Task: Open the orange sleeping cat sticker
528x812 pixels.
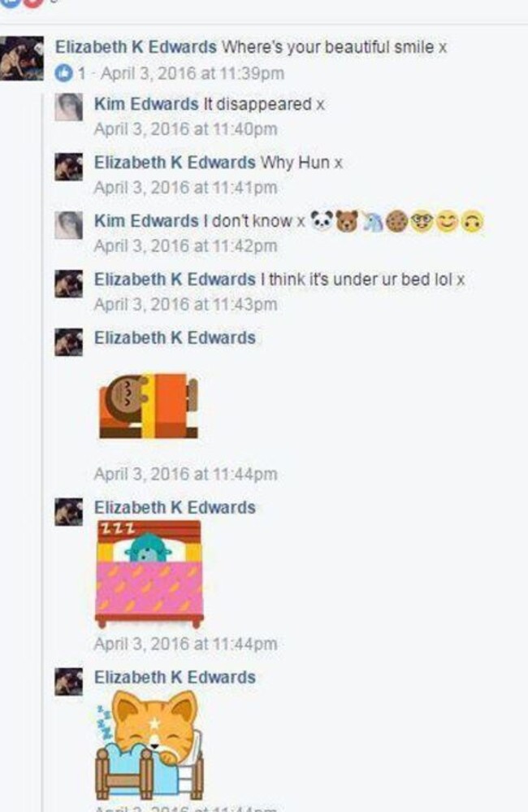Action: tap(149, 745)
